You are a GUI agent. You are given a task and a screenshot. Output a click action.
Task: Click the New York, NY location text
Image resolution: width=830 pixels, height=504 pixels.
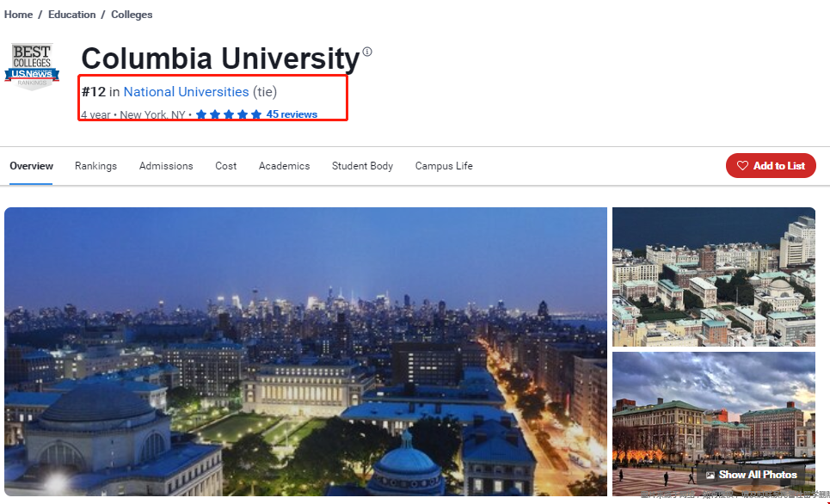pyautogui.click(x=152, y=115)
